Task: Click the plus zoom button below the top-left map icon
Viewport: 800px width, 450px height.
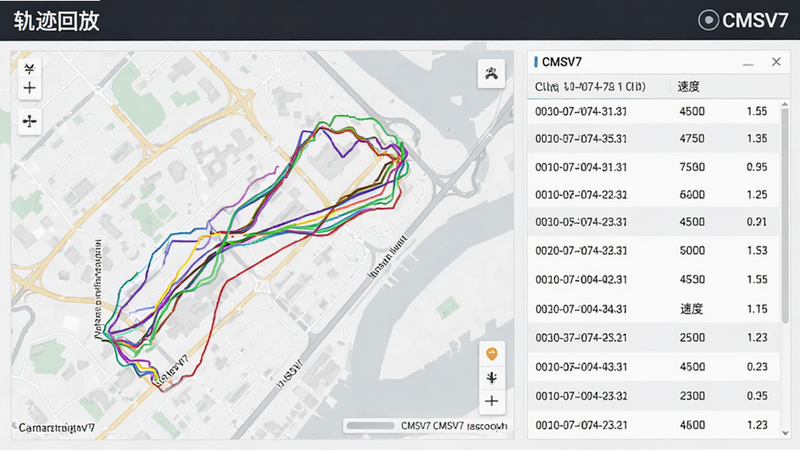Action: [x=30, y=88]
